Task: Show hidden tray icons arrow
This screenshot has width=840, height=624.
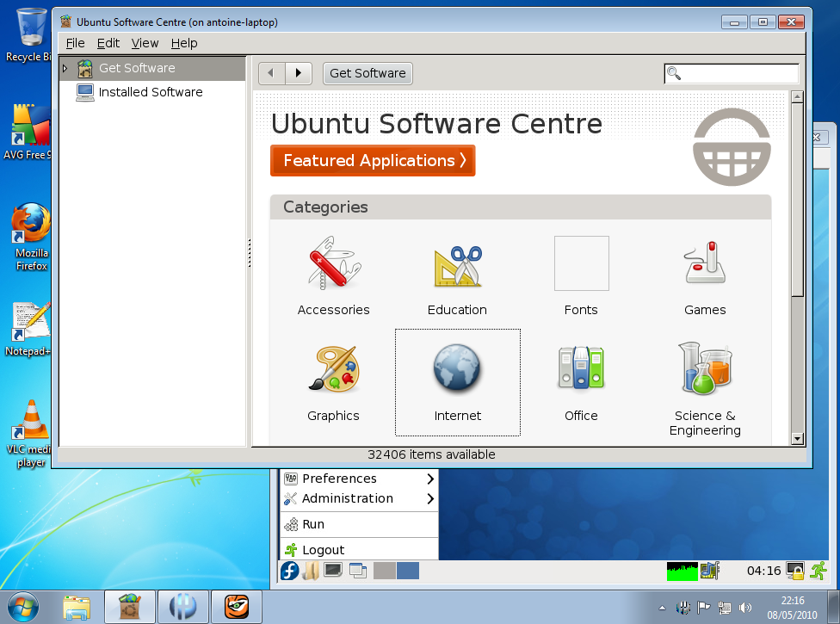Action: coord(662,608)
